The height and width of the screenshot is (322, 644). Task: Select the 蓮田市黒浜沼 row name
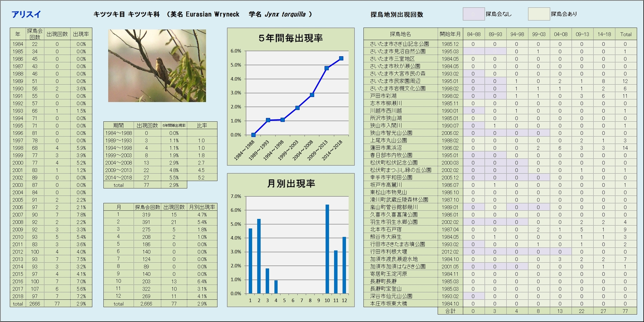coord(386,147)
